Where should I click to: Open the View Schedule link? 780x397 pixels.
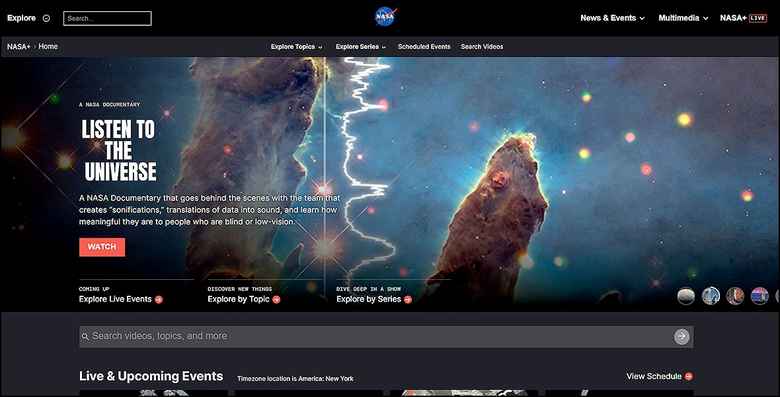point(654,376)
